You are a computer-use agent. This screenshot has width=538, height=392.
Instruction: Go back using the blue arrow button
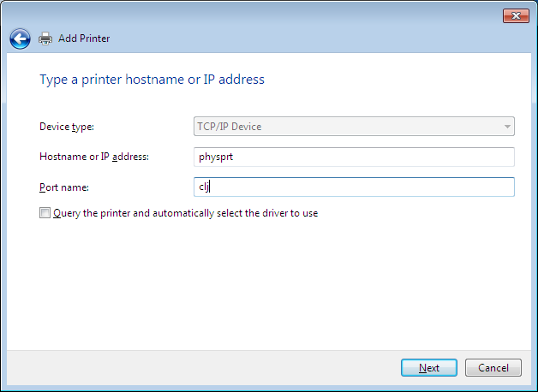click(20, 38)
